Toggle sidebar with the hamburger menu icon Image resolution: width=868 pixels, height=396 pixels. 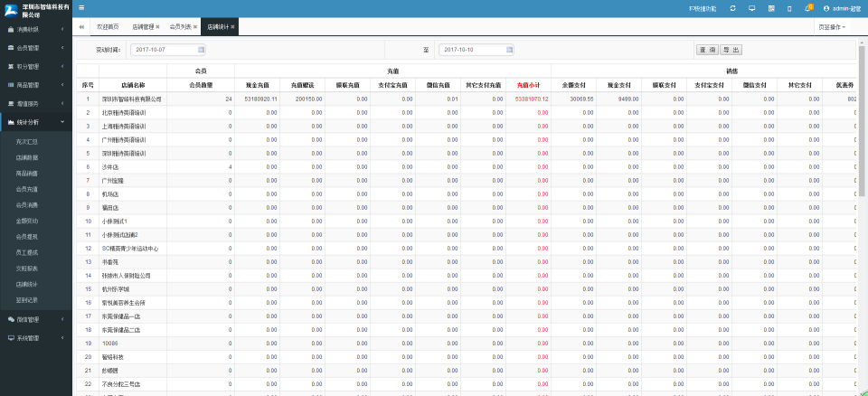tap(80, 7)
